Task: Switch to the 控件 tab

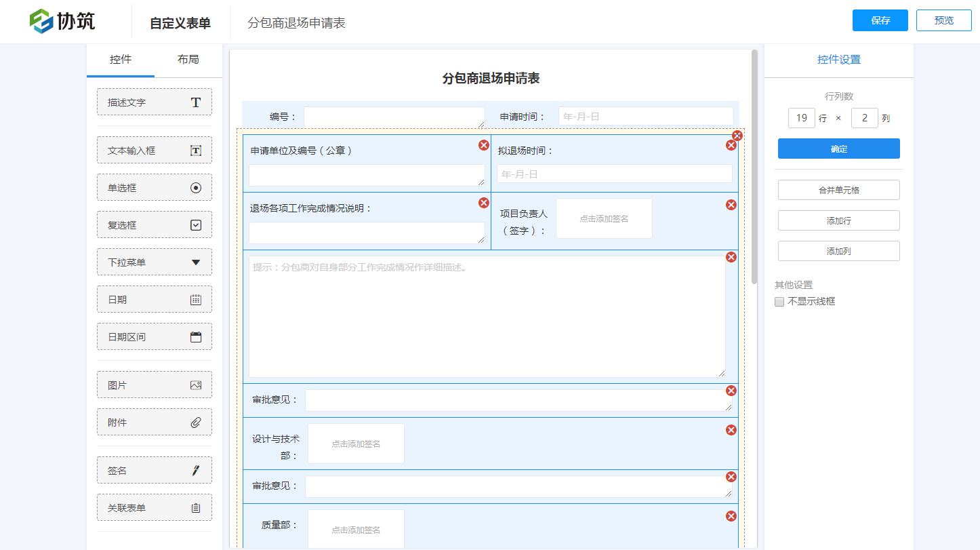Action: click(x=121, y=60)
